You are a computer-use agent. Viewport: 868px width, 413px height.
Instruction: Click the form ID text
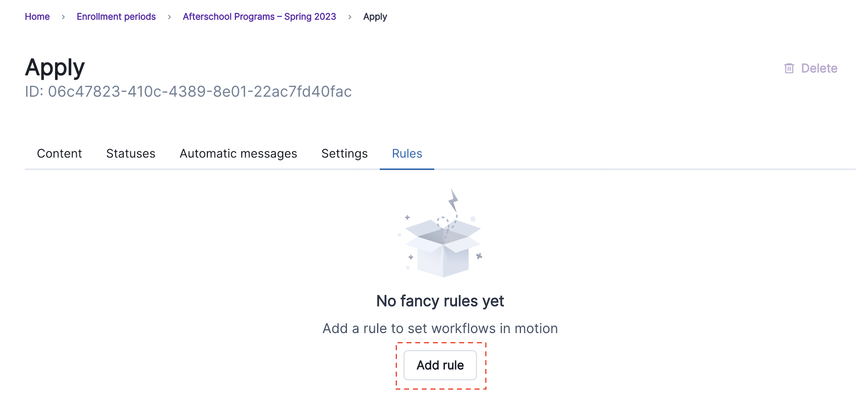(188, 92)
